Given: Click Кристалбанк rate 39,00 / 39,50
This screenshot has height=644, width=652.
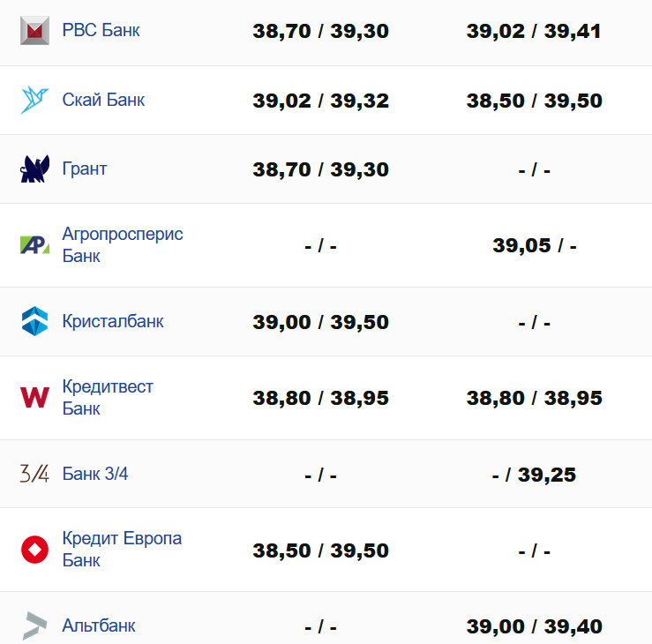Looking at the screenshot, I should [x=320, y=322].
